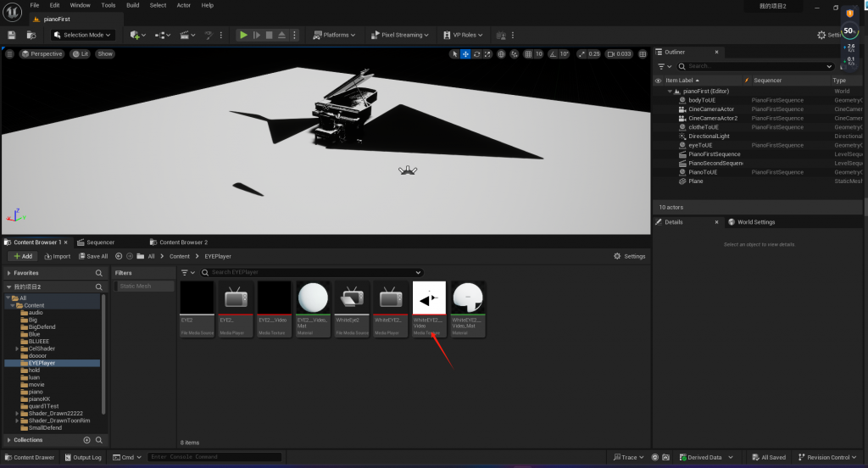
Task: Click in the Search EYEPlayer field
Action: 312,272
